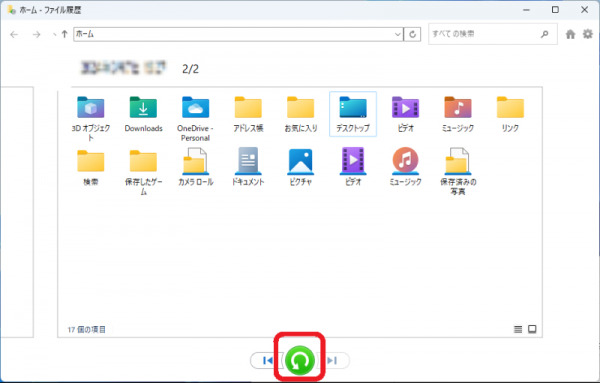This screenshot has height=383, width=600.
Task: Open the Home icon in toolbar
Action: (570, 34)
